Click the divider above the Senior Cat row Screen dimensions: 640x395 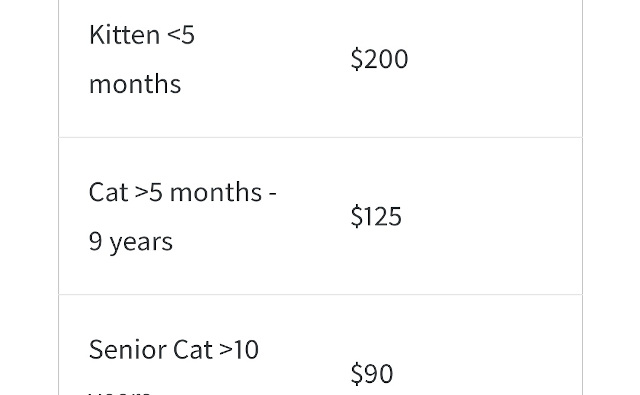point(320,294)
